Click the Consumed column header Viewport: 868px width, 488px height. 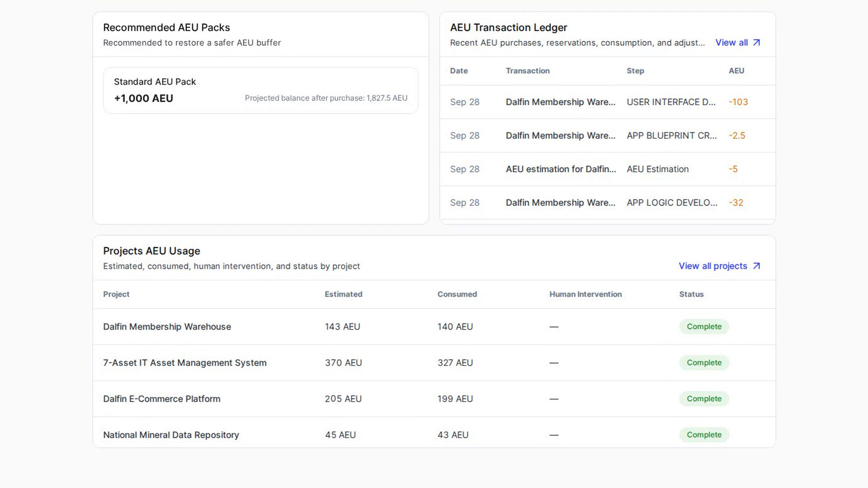pyautogui.click(x=457, y=294)
